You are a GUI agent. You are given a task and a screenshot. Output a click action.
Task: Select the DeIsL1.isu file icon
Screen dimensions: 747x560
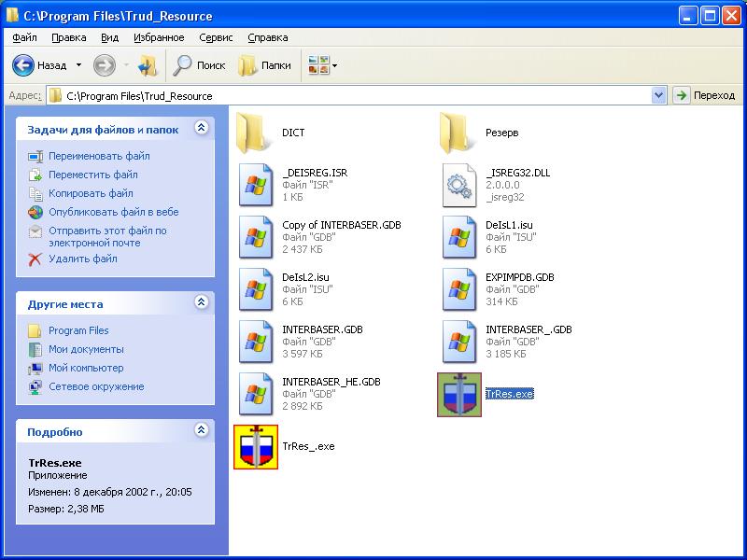[x=459, y=237]
